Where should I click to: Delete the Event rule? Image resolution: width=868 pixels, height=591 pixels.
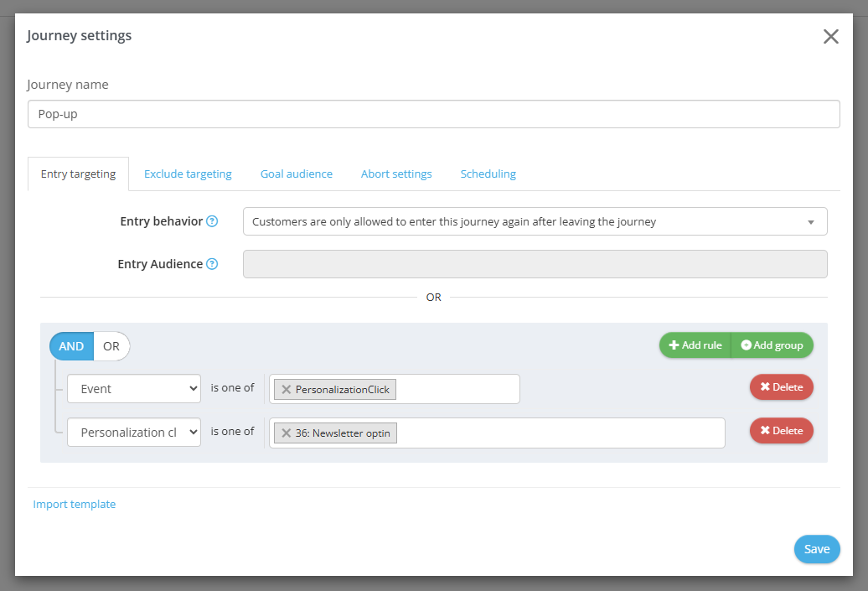[781, 387]
